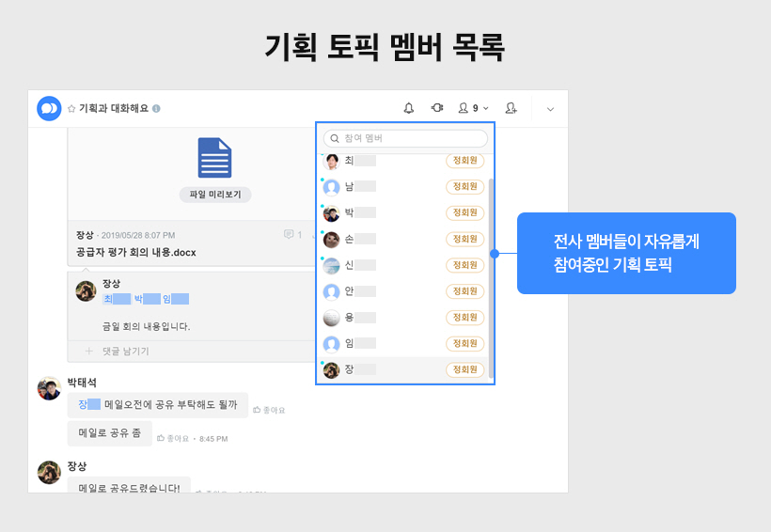The height and width of the screenshot is (532, 771).
Task: Click 박태석's profile avatar in chat
Action: (49, 388)
